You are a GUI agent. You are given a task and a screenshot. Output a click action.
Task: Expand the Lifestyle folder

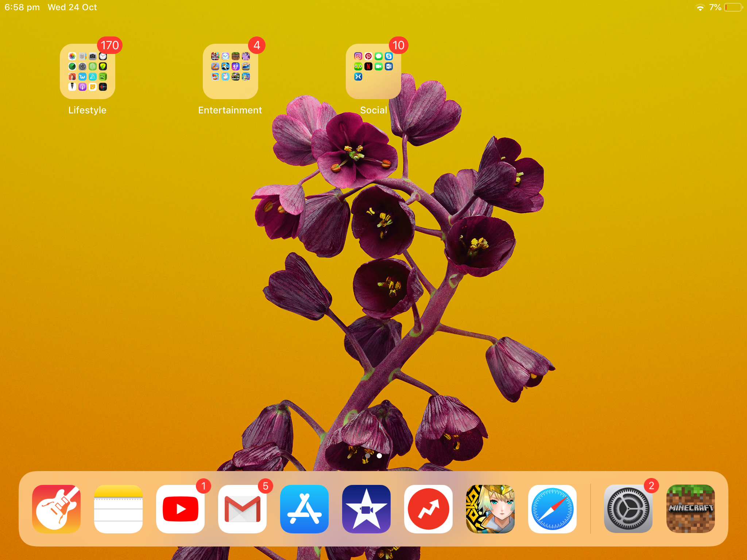coord(88,71)
